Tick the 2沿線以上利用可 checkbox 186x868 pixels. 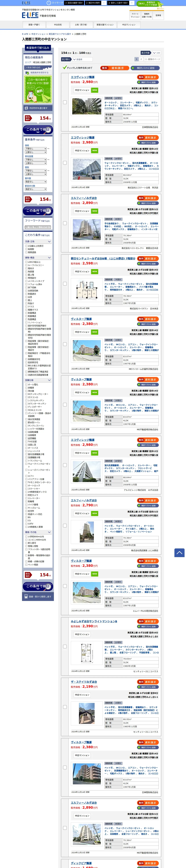[x=26, y=246]
